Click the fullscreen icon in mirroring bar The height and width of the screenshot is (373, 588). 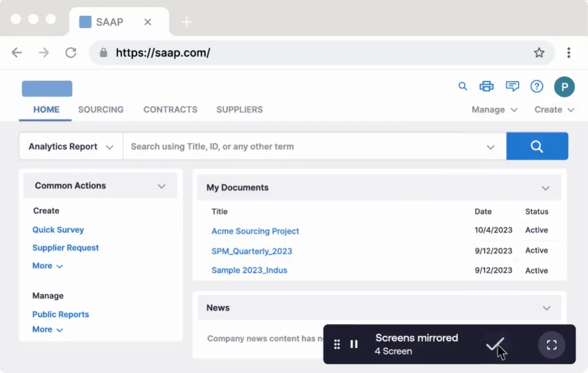551,344
